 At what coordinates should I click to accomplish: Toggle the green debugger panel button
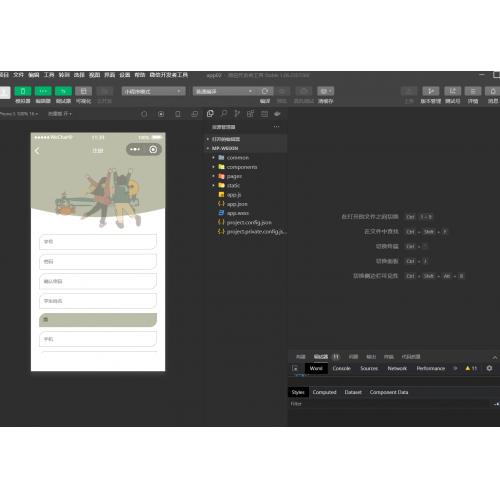[x=63, y=91]
